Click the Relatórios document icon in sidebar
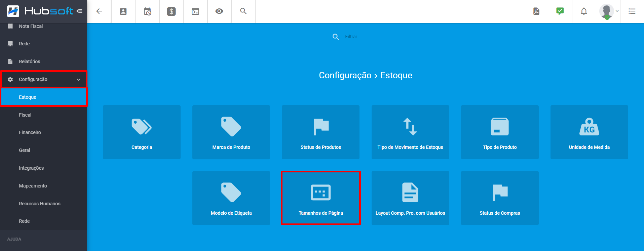Screen dimensions: 644x251 (x=10, y=61)
